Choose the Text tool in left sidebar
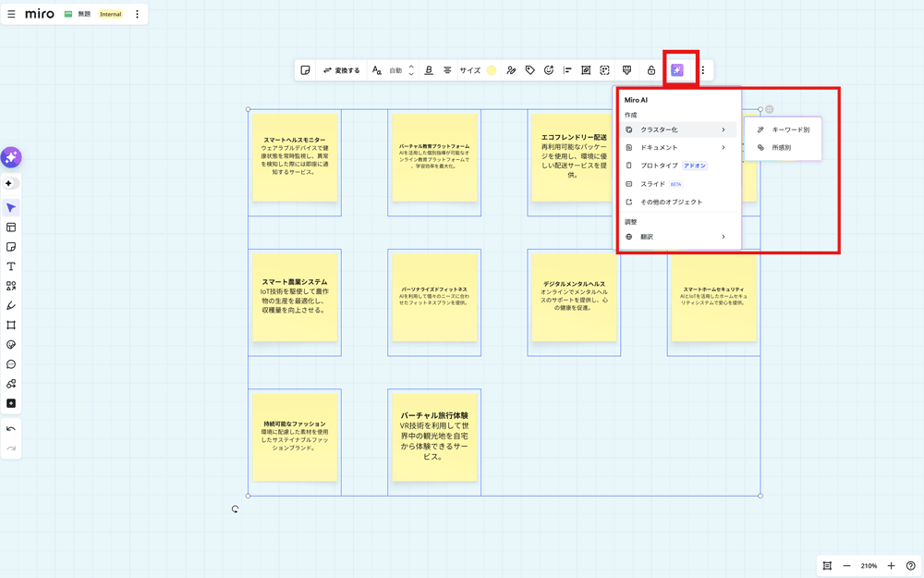The width and height of the screenshot is (924, 578). [11, 266]
